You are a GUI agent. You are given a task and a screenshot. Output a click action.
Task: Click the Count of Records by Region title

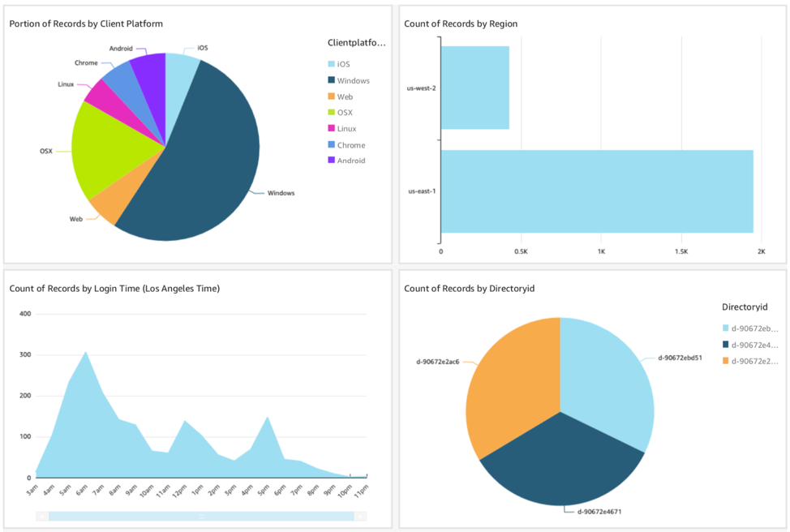pos(461,24)
